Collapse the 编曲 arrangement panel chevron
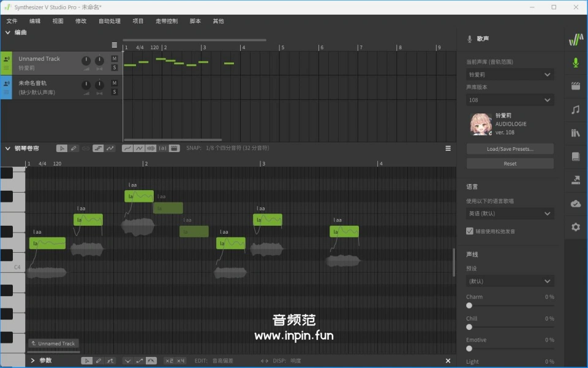 click(7, 33)
